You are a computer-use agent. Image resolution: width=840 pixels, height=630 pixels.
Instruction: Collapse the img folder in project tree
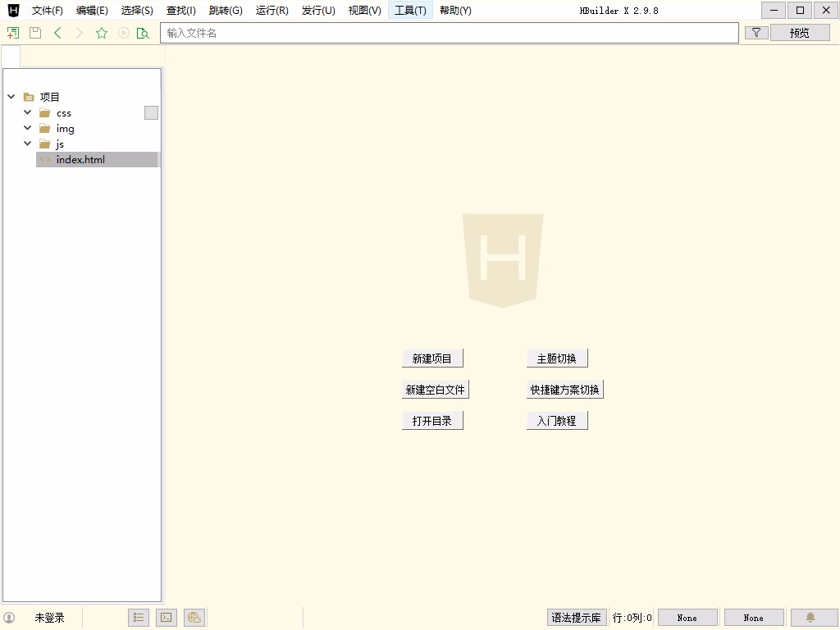[27, 128]
